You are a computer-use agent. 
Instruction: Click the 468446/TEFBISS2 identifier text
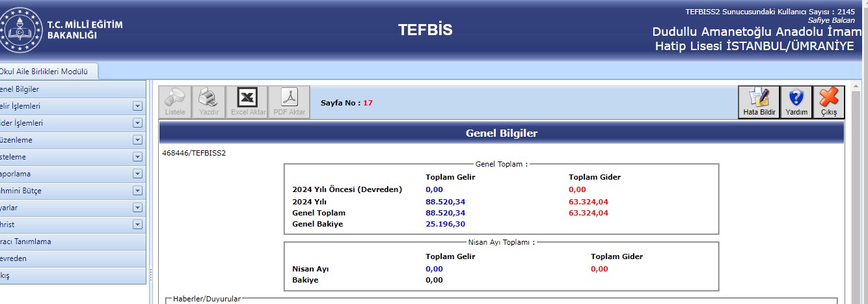pos(194,153)
